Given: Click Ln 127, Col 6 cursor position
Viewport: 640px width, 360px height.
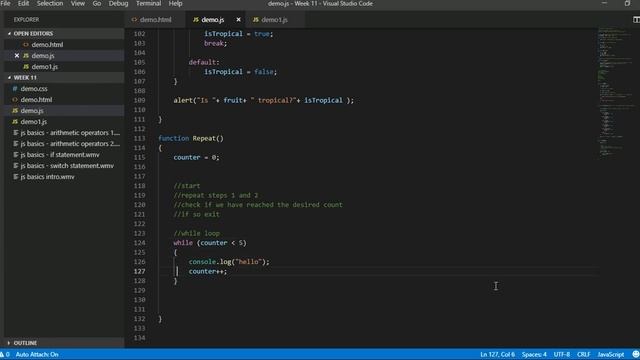Looking at the screenshot, I should point(497,354).
